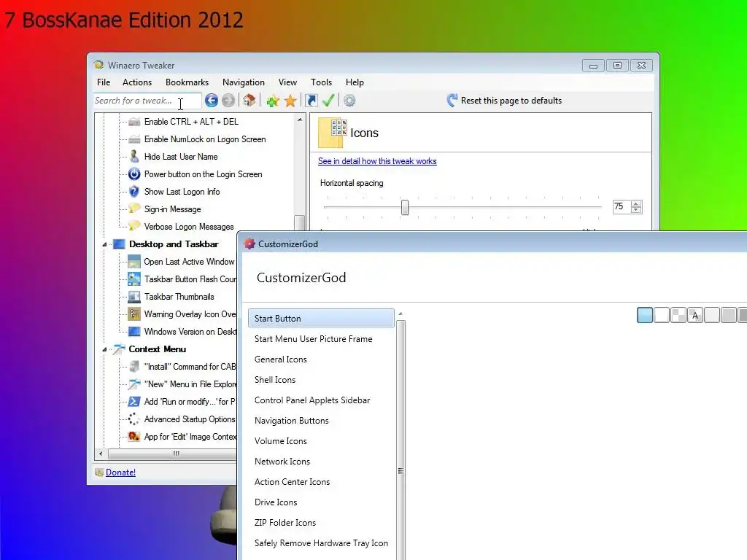Screen dimensions: 747x560
Task: Open the Winaero Tweaker home page icon
Action: (x=249, y=101)
